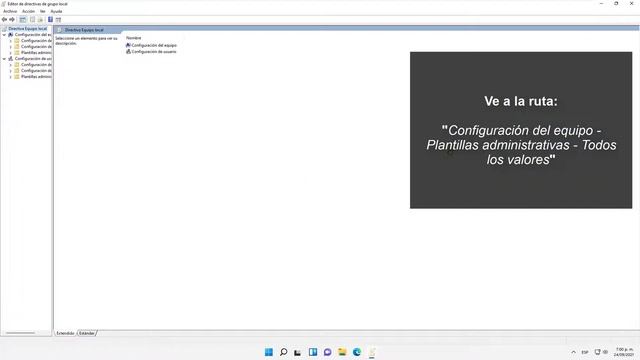Image resolution: width=640 pixels, height=360 pixels.
Task: Open the Ver menu
Action: pos(42,11)
